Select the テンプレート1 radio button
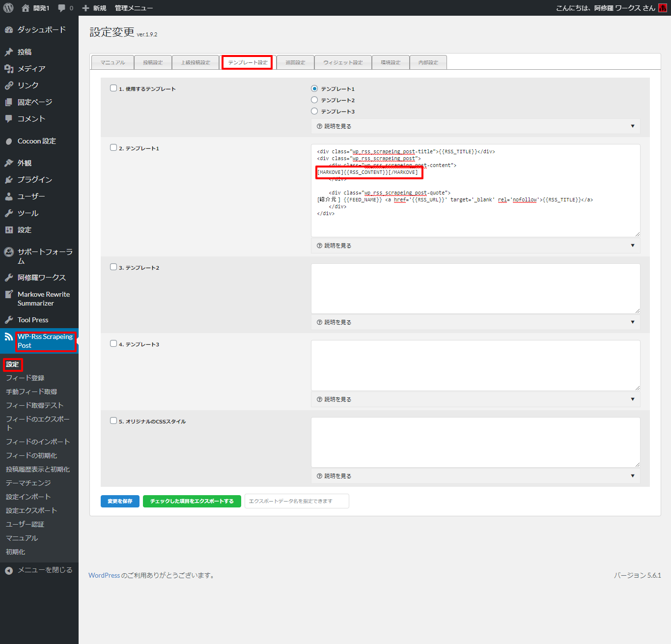The width and height of the screenshot is (671, 644). [314, 88]
